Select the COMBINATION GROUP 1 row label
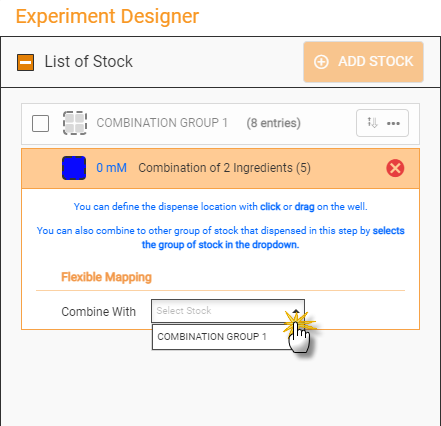 (x=162, y=123)
